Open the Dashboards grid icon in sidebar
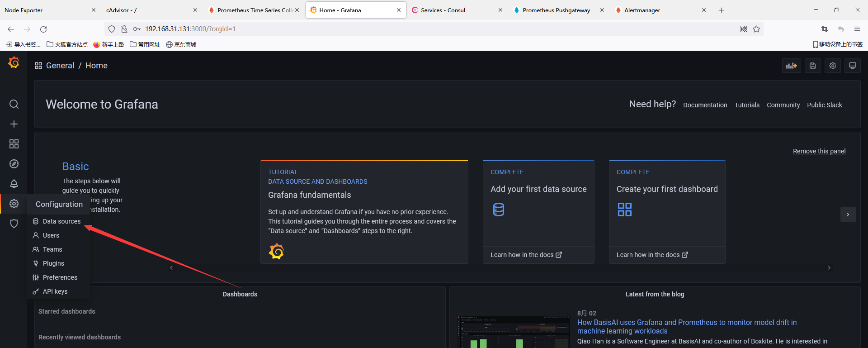 [14, 144]
